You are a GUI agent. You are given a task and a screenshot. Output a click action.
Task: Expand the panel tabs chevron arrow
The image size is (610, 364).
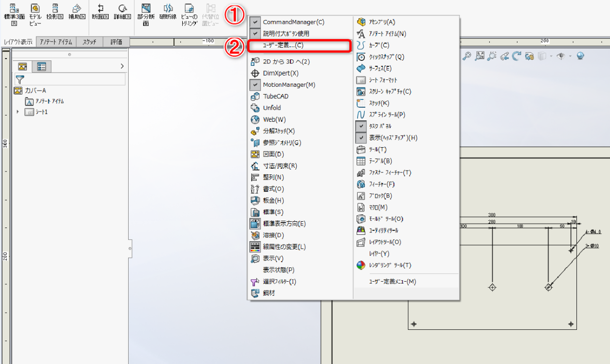(x=122, y=66)
